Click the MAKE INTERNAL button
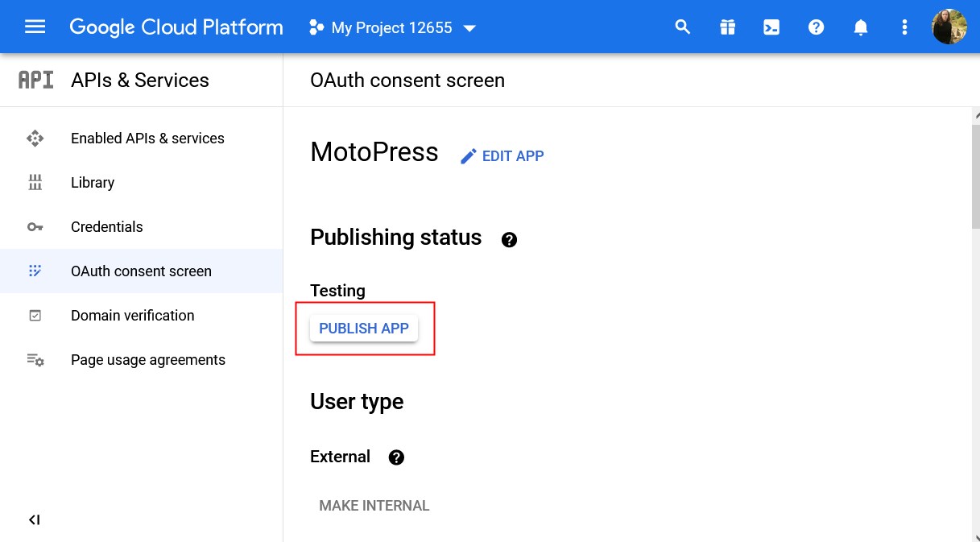 coord(374,506)
